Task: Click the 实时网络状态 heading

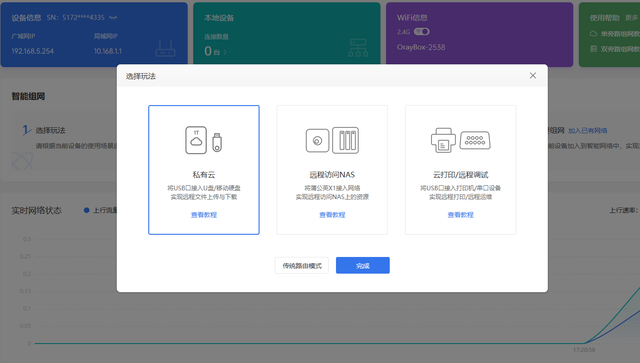Action: tap(36, 211)
